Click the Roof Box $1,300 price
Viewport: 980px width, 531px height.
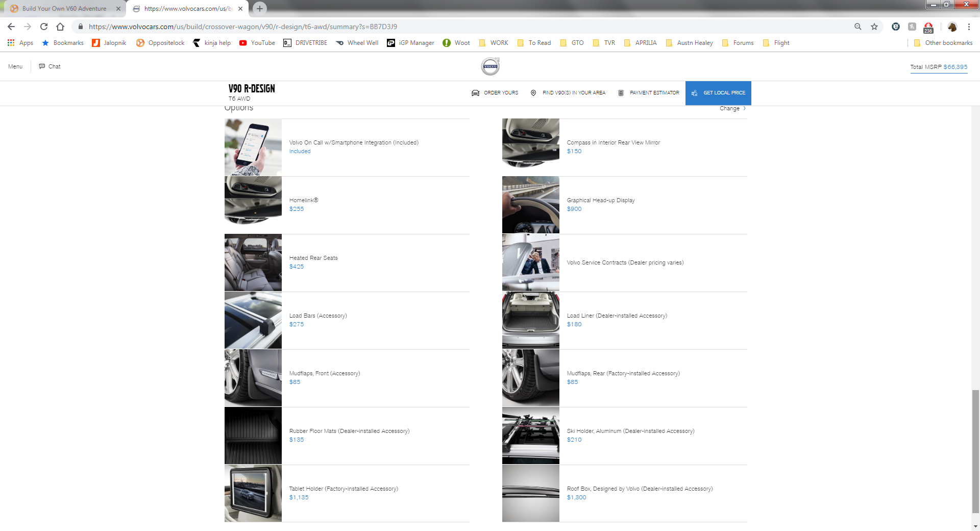coord(576,497)
